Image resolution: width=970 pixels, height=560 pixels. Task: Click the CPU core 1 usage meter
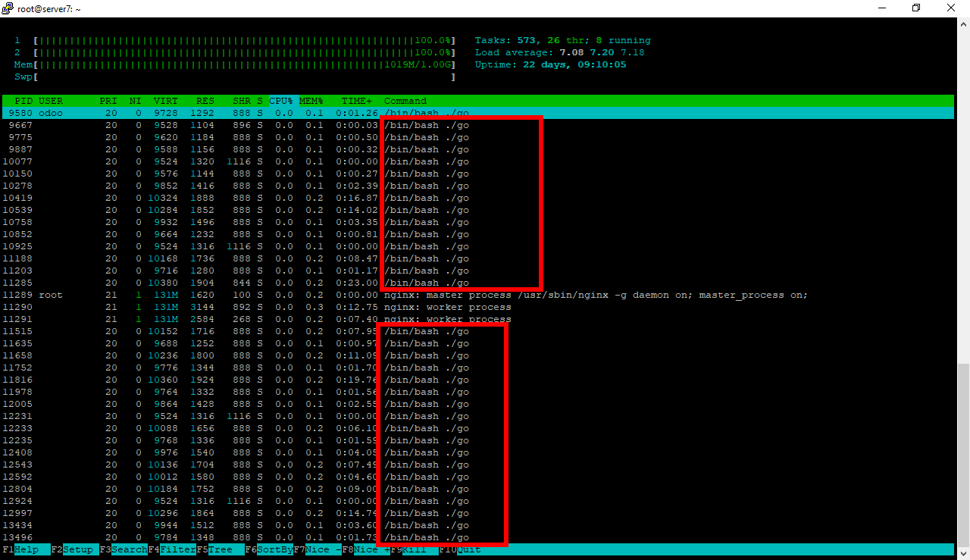point(227,40)
